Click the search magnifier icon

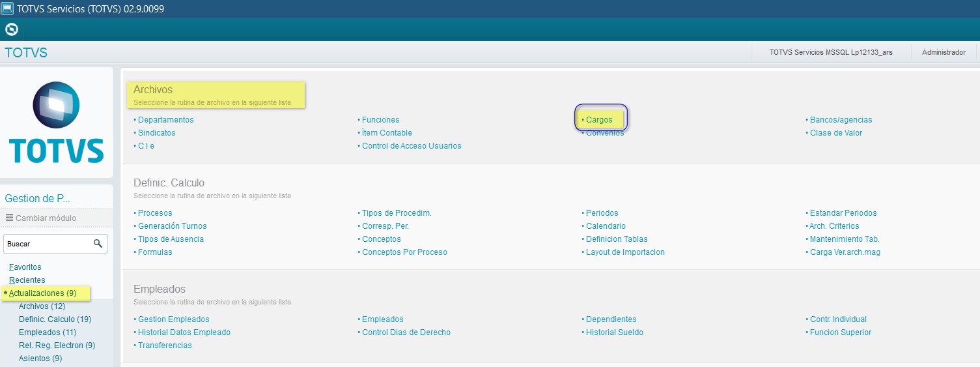tap(98, 243)
